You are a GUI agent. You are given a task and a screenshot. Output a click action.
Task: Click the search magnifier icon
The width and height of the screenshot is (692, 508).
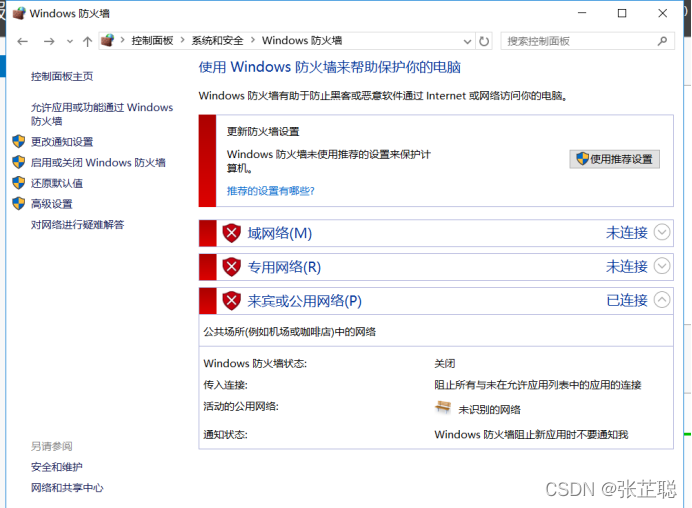(662, 41)
